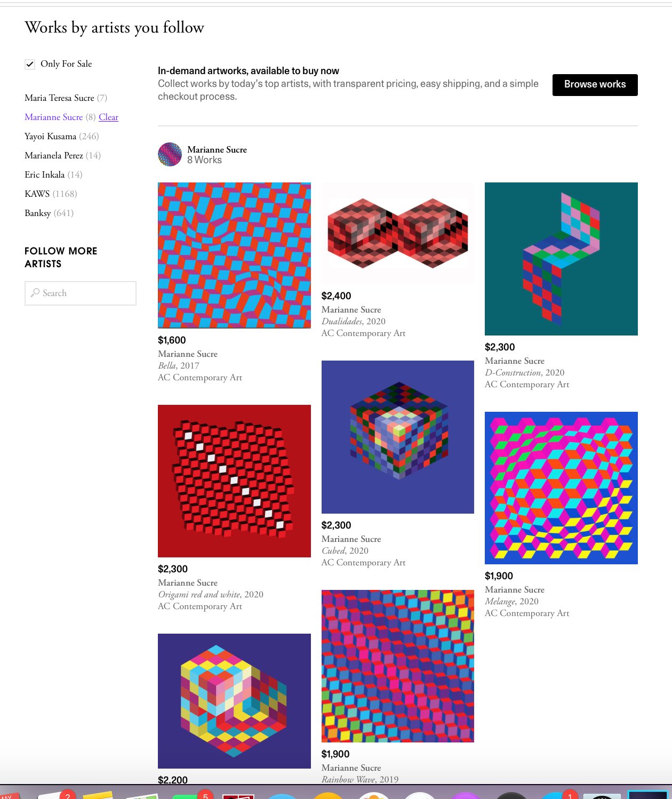Viewport: 672px width, 799px height.
Task: View the D-Construction artwork image
Action: 561,259
